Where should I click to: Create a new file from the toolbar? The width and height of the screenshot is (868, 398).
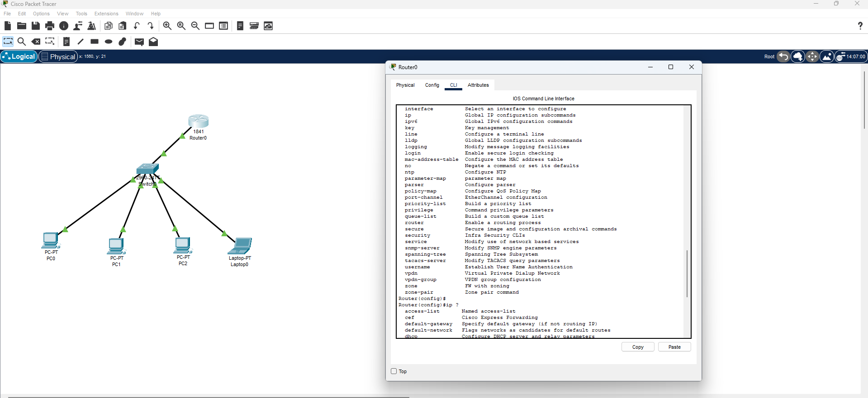[8, 26]
